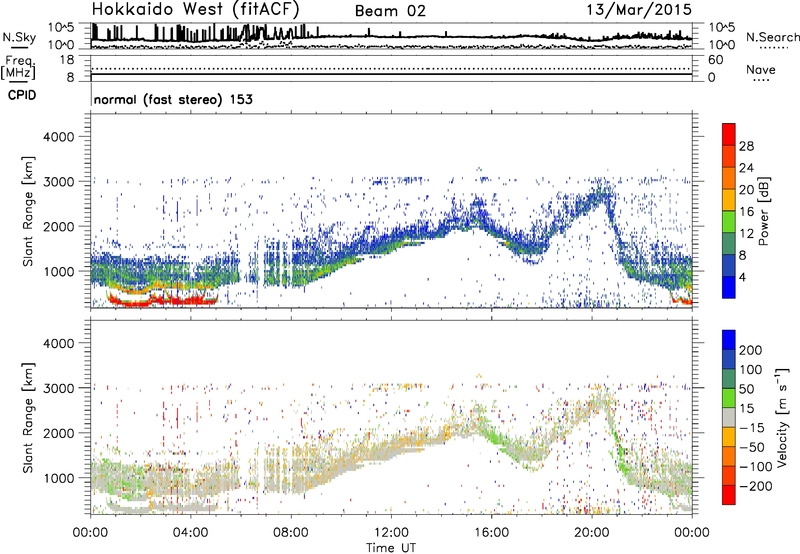
Task: Click the "N.Search" legend label
Action: (773, 37)
